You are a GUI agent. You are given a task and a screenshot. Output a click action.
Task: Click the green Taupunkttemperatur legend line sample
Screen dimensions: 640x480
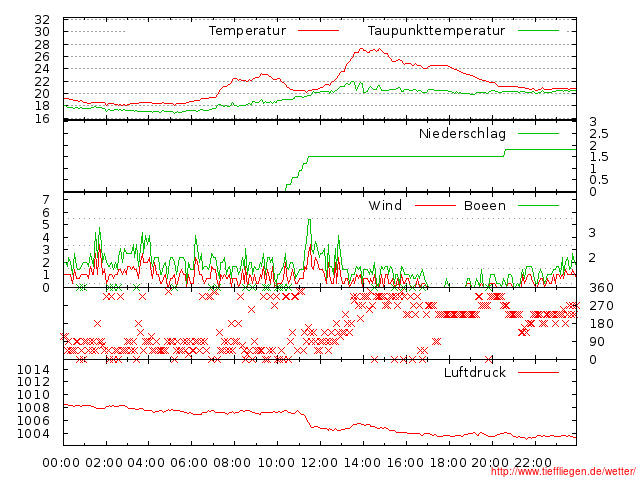[x=538, y=31]
